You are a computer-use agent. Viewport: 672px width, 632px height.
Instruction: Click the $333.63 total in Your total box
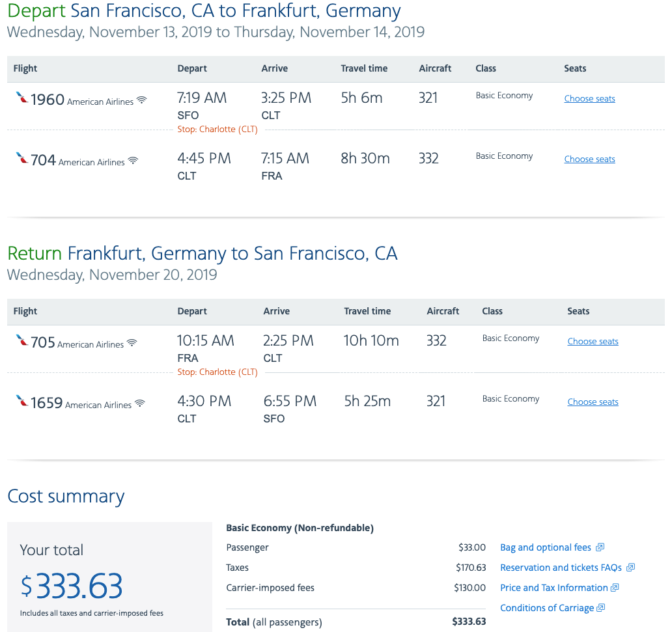72,586
